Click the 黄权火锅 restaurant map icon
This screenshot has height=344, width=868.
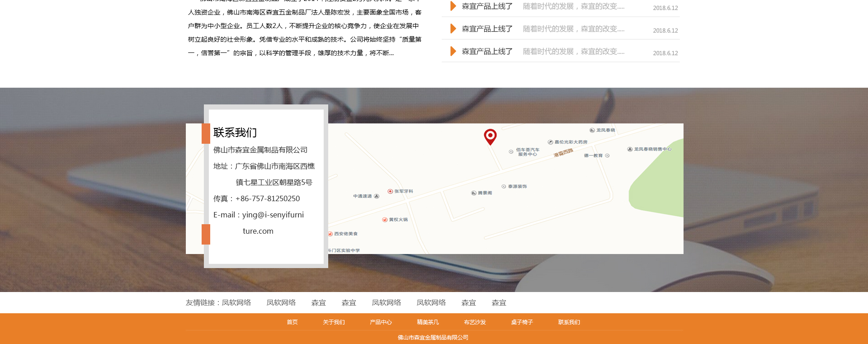[x=385, y=220]
